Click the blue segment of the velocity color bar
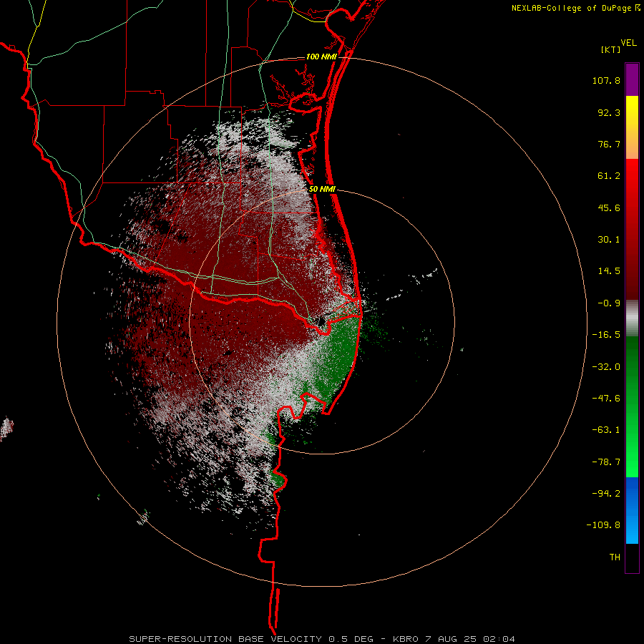The image size is (644, 644). [x=632, y=510]
